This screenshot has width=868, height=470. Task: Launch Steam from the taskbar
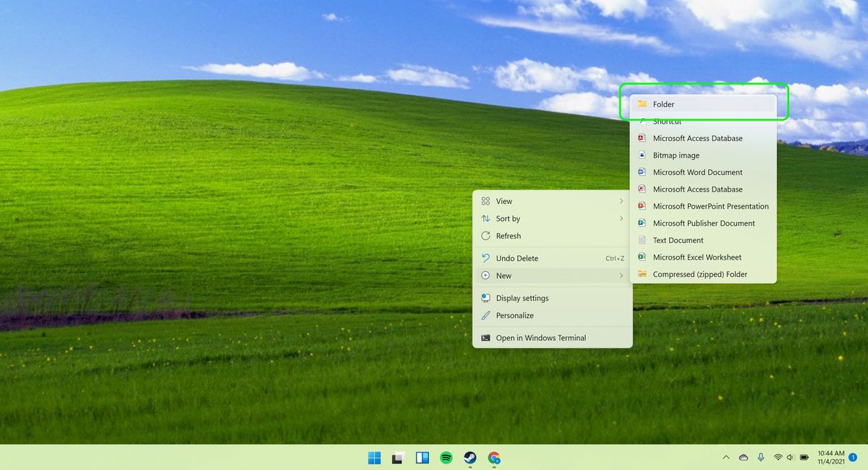(471, 457)
